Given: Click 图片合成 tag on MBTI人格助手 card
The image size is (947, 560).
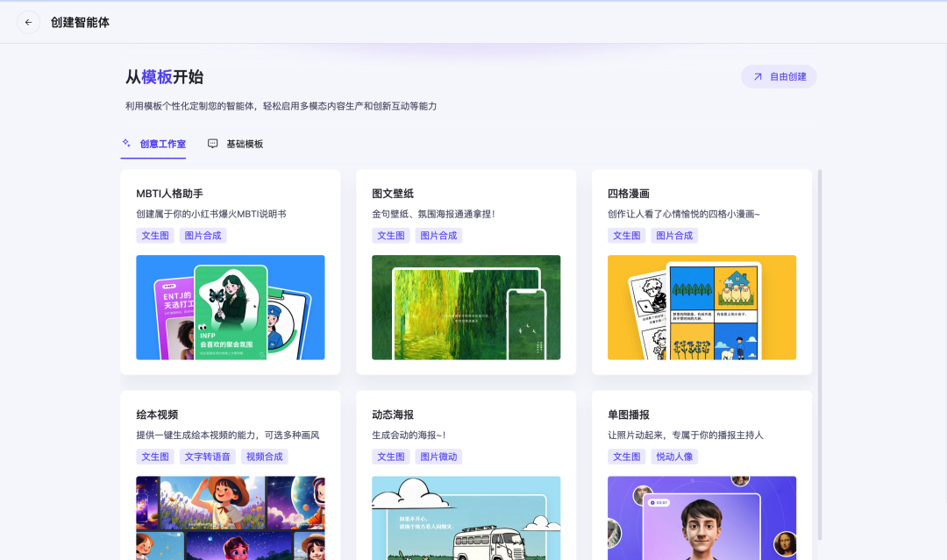Looking at the screenshot, I should [x=203, y=236].
